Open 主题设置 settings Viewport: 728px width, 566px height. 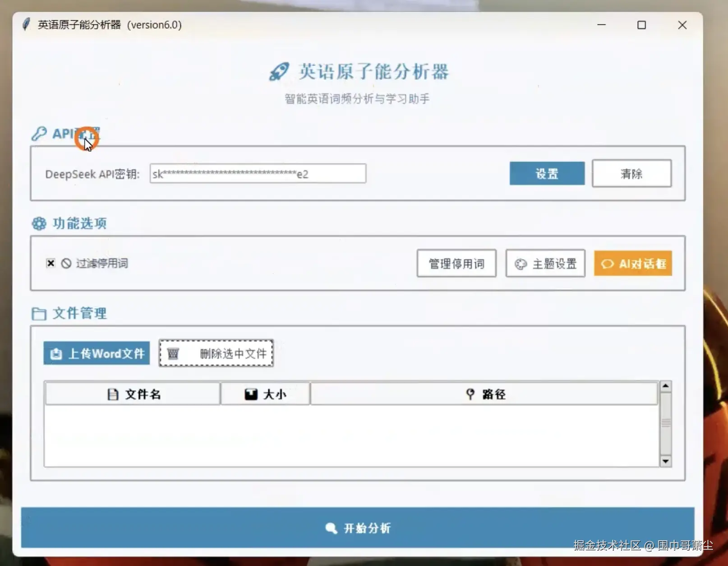tap(545, 264)
